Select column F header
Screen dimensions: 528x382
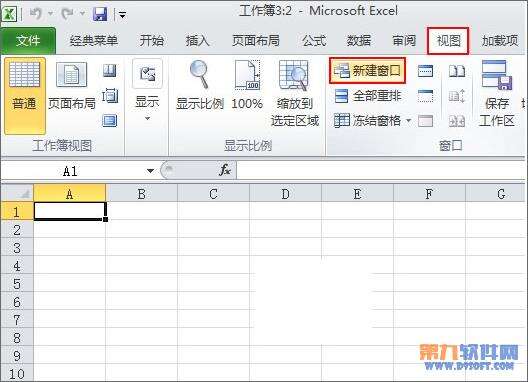[429, 194]
